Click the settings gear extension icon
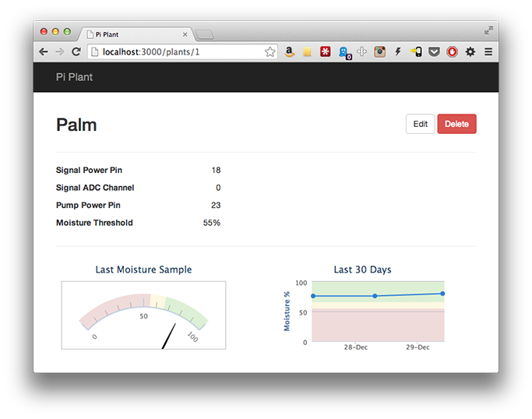The width and height of the screenshot is (532, 419). (x=470, y=52)
